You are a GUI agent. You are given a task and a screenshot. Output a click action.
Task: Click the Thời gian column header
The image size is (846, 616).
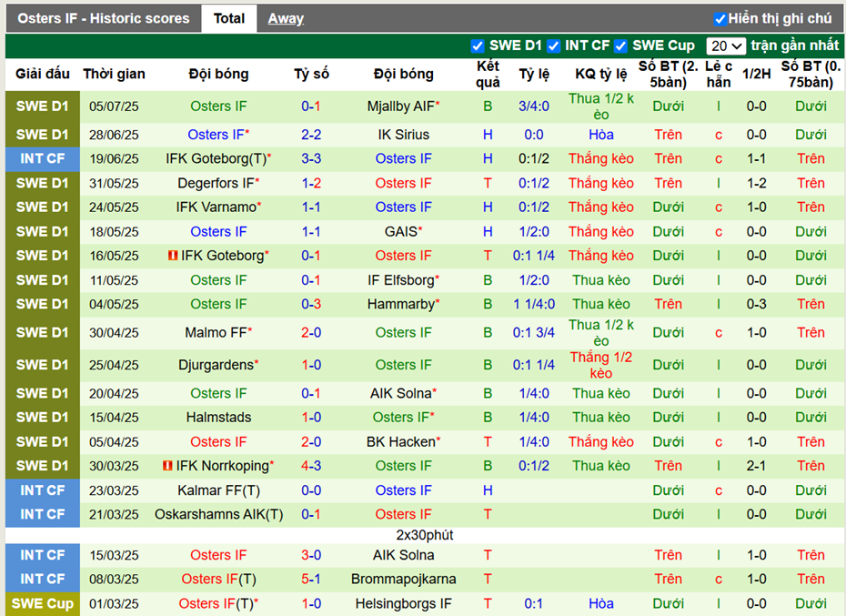(114, 74)
